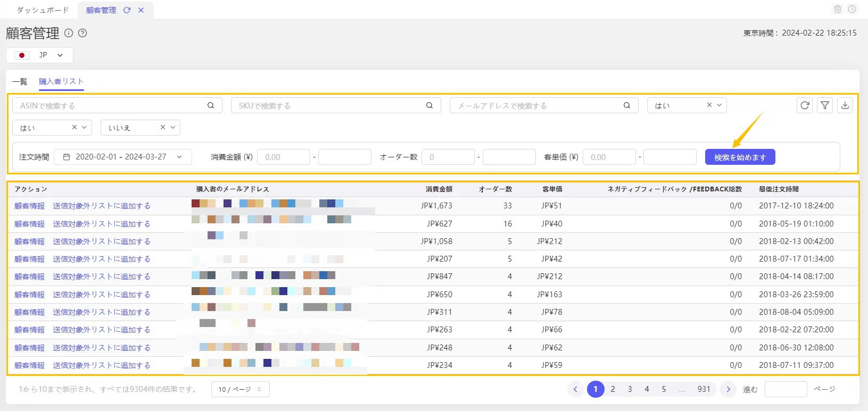868x411 pixels.
Task: Click the 検索を始めます button
Action: click(x=740, y=157)
